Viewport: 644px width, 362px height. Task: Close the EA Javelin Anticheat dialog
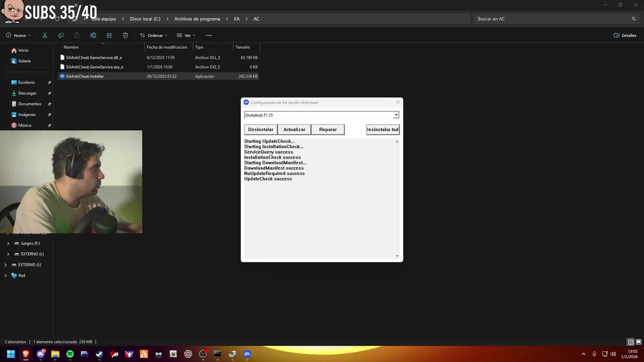[398, 102]
